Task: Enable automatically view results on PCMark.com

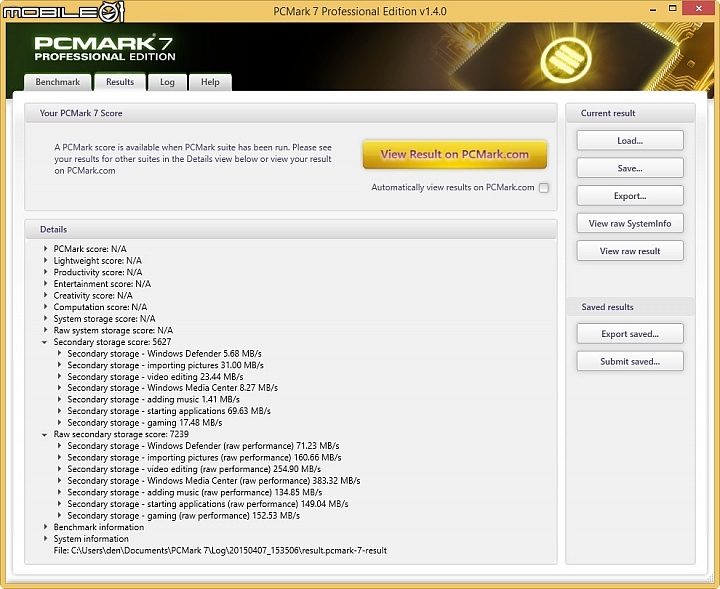Action: [x=544, y=188]
